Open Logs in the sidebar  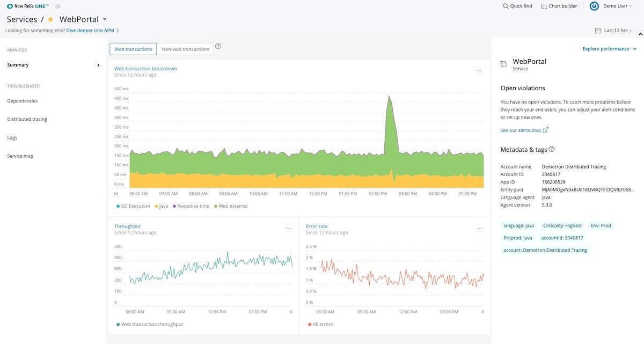tap(12, 137)
